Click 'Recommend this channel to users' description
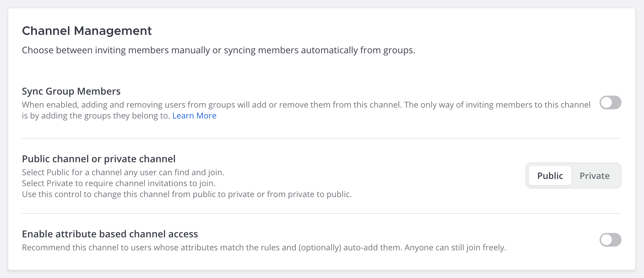Image resolution: width=644 pixels, height=278 pixels. (x=264, y=248)
